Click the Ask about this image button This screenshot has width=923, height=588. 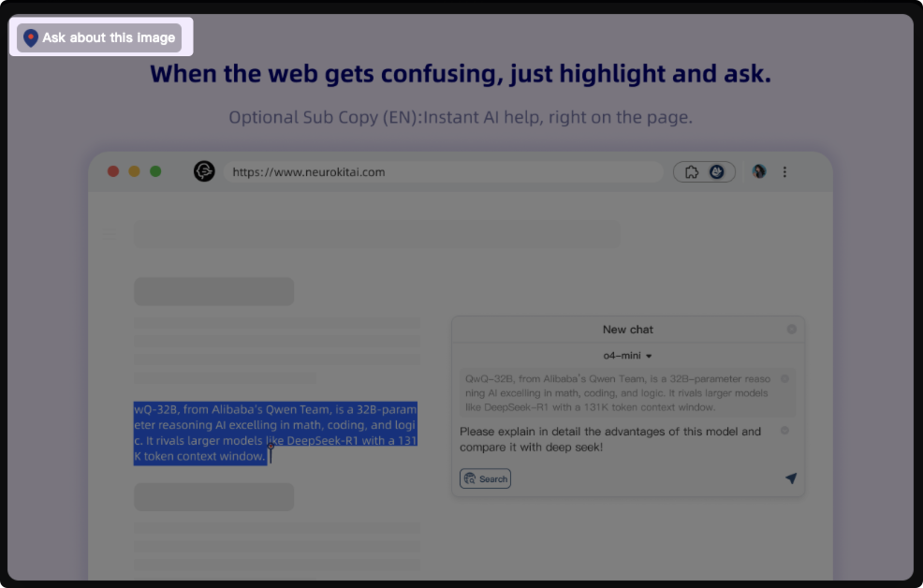point(99,37)
